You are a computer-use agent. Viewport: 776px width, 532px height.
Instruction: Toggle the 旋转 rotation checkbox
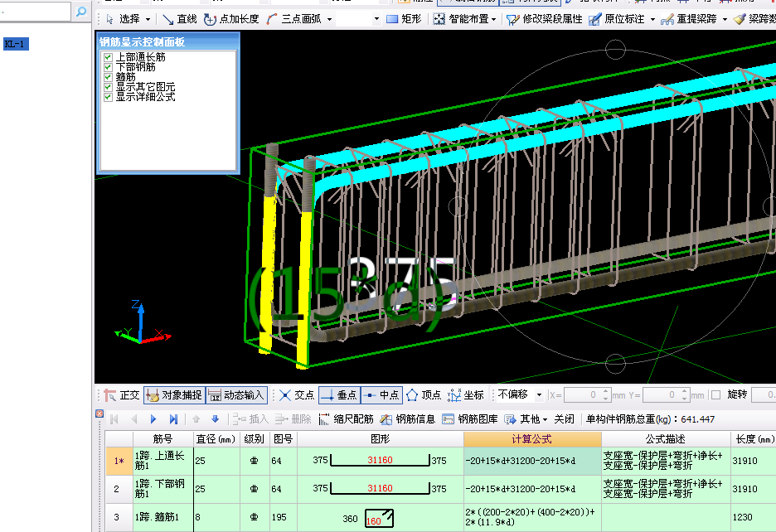(x=715, y=395)
